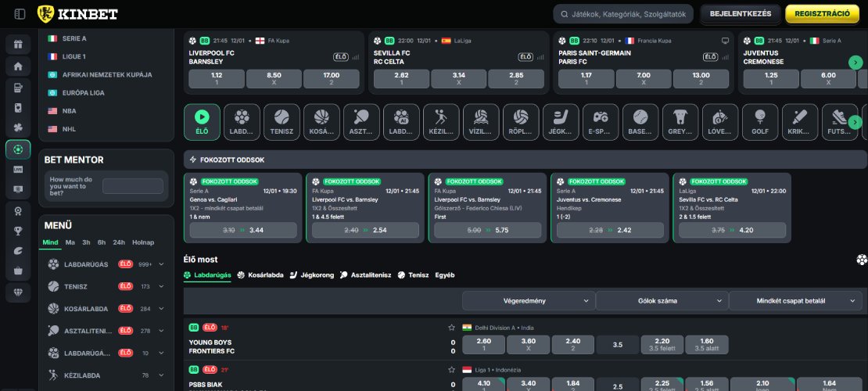The height and width of the screenshot is (391, 868).
Task: Collapse the sidebar with the panel icon
Action: coord(20,14)
